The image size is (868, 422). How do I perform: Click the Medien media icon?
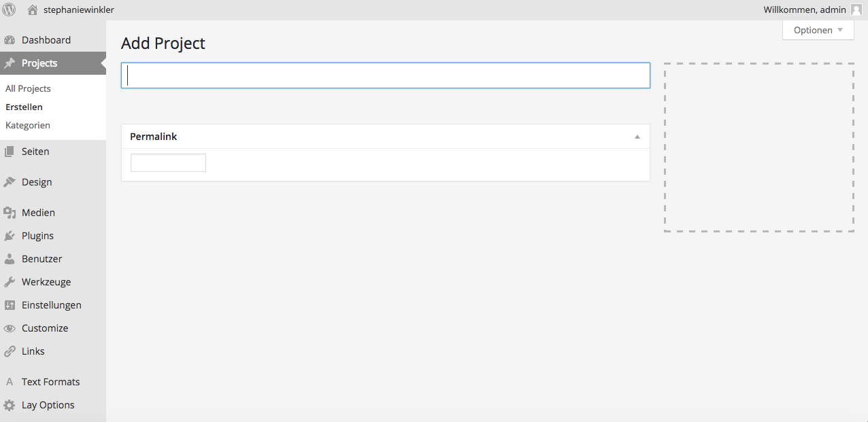tap(10, 213)
